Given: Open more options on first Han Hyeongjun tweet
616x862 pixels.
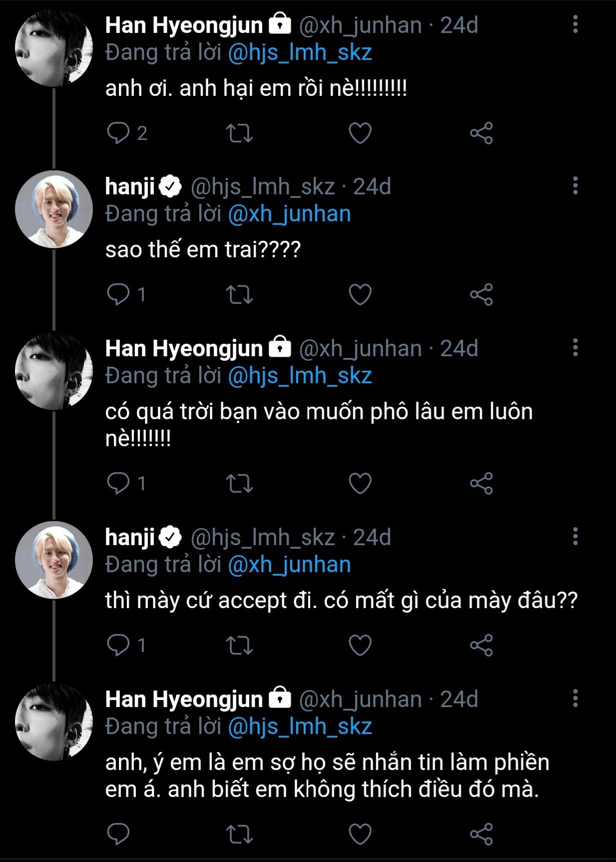Looking at the screenshot, I should click(x=575, y=24).
